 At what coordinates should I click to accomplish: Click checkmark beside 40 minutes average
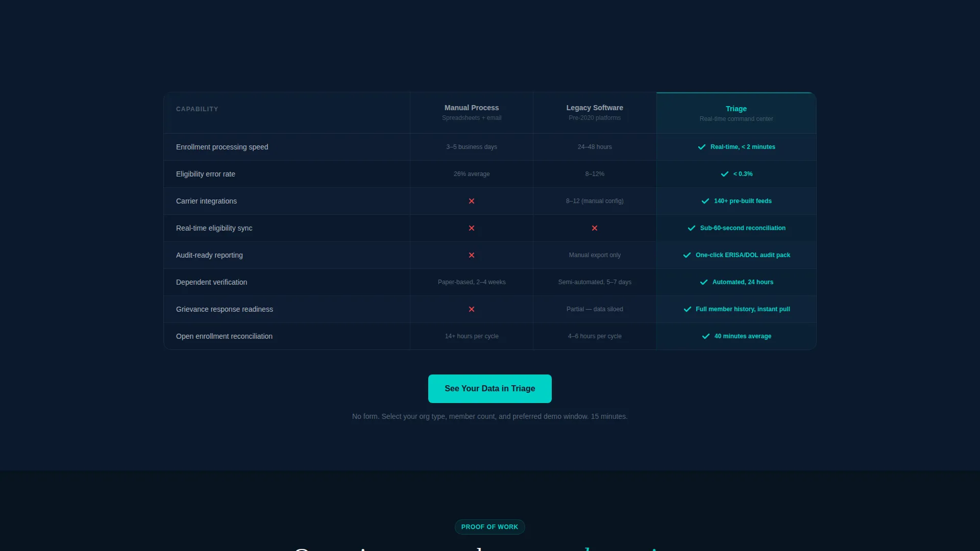pos(706,336)
